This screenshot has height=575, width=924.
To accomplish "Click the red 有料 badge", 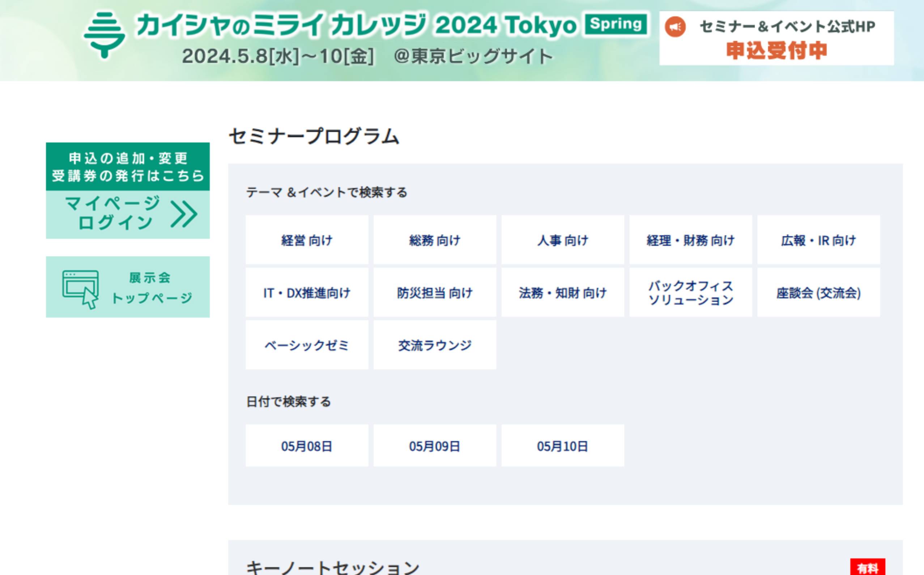I will tap(867, 568).
